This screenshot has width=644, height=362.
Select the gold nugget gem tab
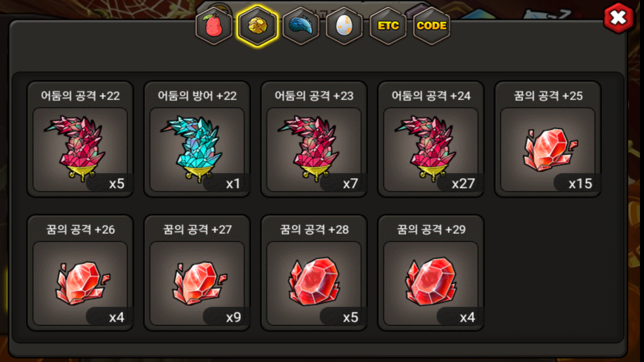tap(257, 26)
